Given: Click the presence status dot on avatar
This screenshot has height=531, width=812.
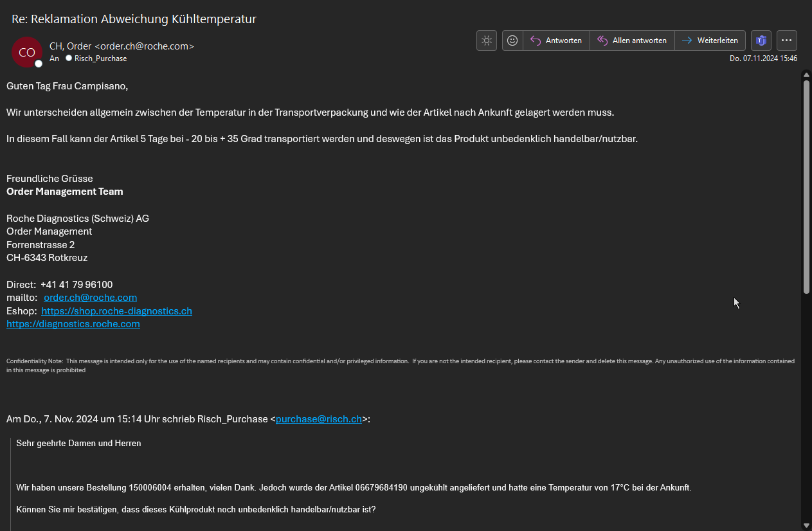Looking at the screenshot, I should [39, 64].
